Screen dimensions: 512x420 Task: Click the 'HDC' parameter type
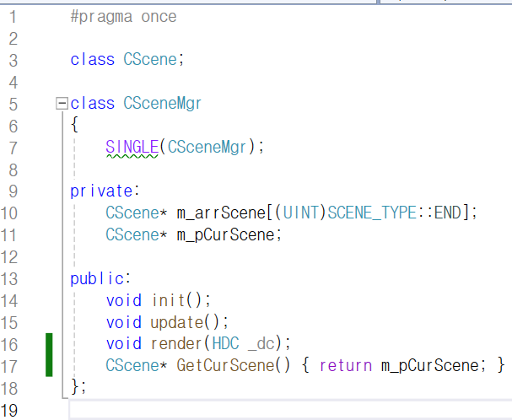225,344
